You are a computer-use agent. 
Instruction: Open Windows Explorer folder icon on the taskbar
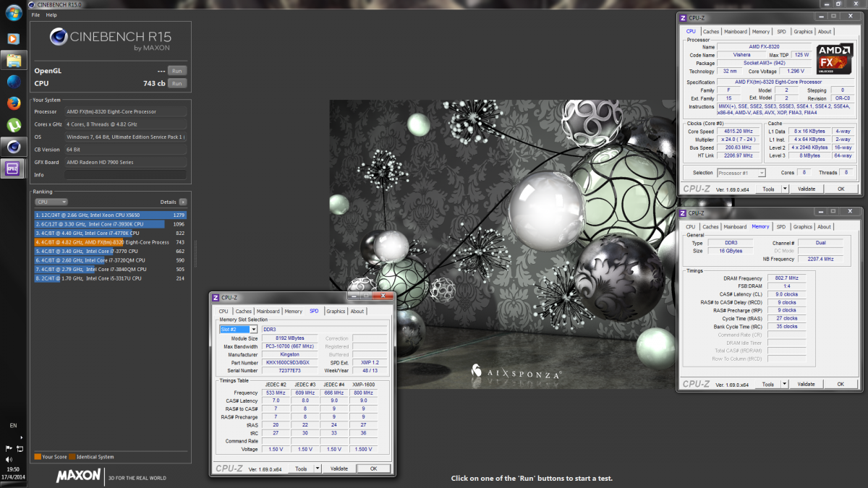click(x=13, y=60)
